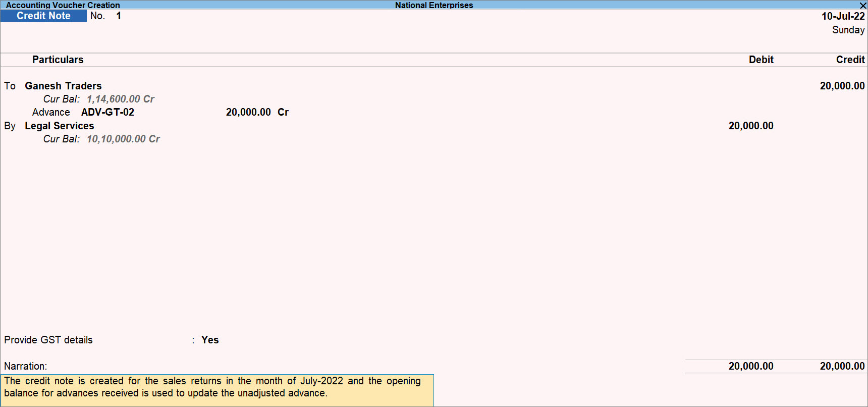
Task: Click the Particulars column header
Action: pyautogui.click(x=58, y=60)
